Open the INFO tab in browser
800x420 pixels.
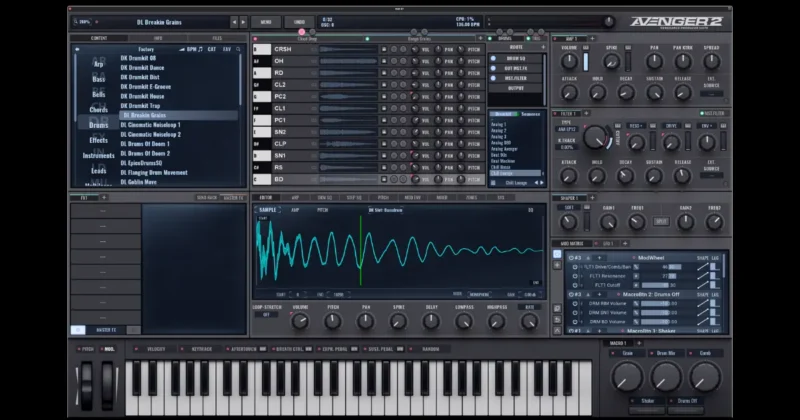[158, 38]
